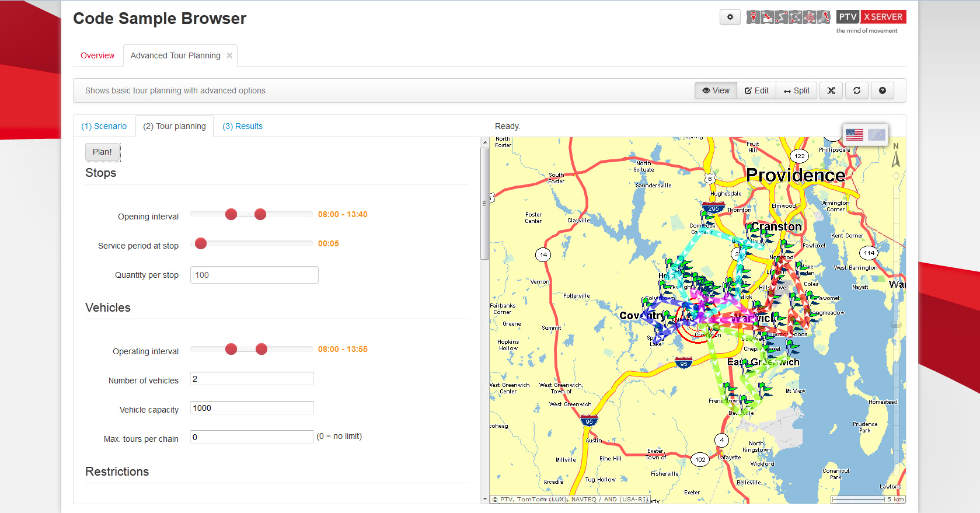Image resolution: width=980 pixels, height=513 pixels.
Task: Click the Quantity per stop field
Action: [x=254, y=275]
